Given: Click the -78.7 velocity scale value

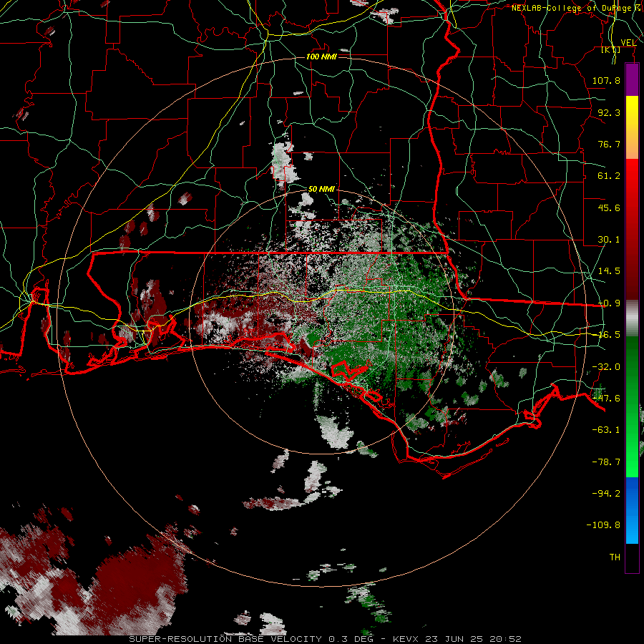Looking at the screenshot, I should click(606, 462).
